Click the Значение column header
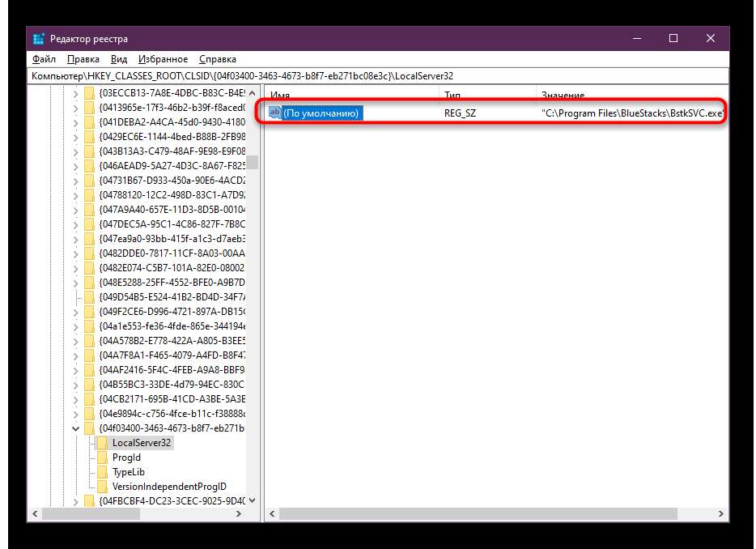Viewport: 756px width, 549px height. tap(563, 96)
